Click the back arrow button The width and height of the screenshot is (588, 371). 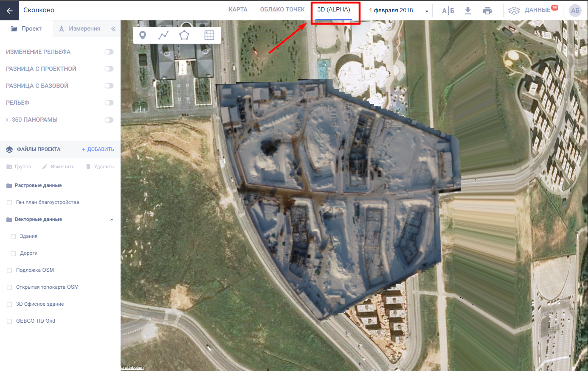[x=9, y=10]
